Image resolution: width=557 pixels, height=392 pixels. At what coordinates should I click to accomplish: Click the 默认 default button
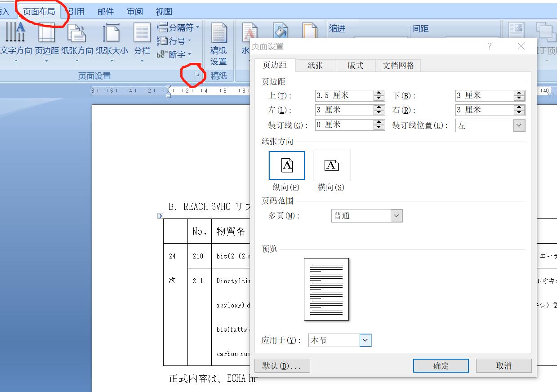[x=282, y=365]
